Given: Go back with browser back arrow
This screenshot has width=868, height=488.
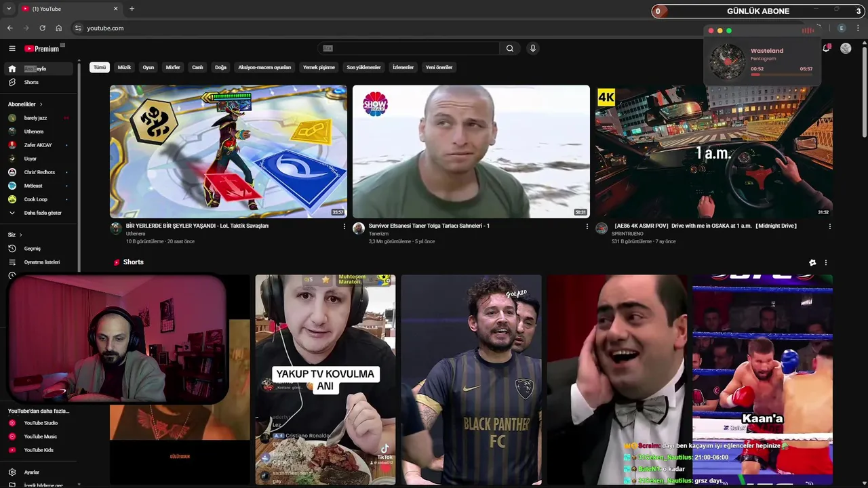Looking at the screenshot, I should coord(9,28).
